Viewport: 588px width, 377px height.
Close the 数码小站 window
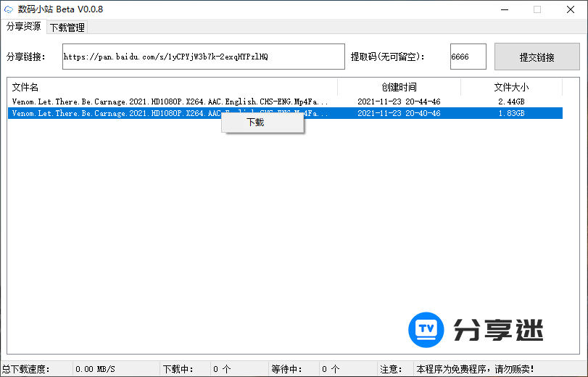point(571,9)
